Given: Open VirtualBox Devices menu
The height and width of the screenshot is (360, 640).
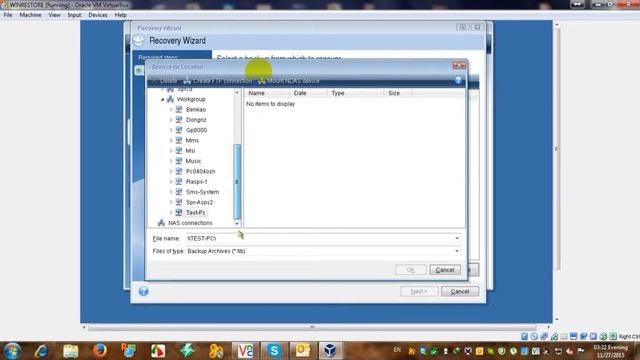Looking at the screenshot, I should (98, 15).
